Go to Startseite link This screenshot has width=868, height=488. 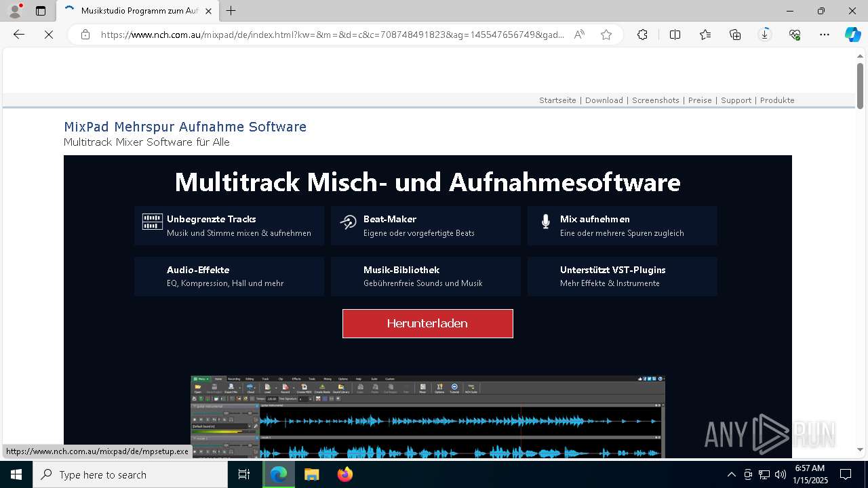click(557, 100)
